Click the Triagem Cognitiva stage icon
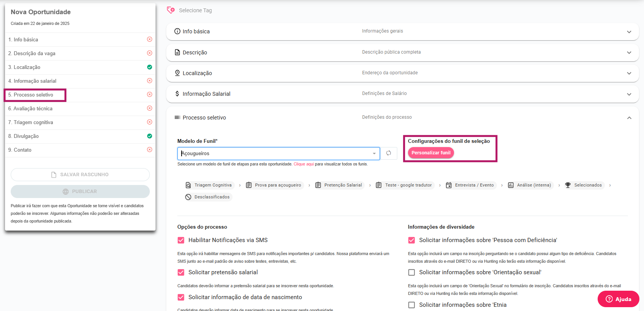 (188, 185)
